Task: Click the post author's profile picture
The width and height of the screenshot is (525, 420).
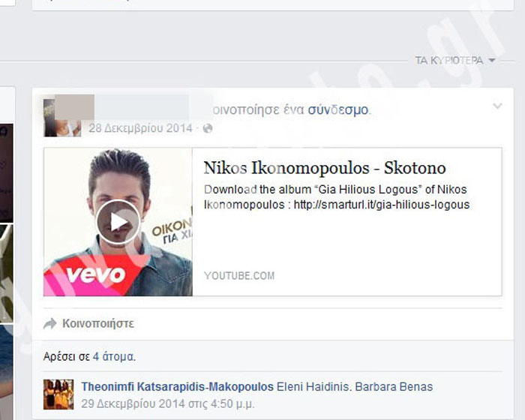Action: 61,116
